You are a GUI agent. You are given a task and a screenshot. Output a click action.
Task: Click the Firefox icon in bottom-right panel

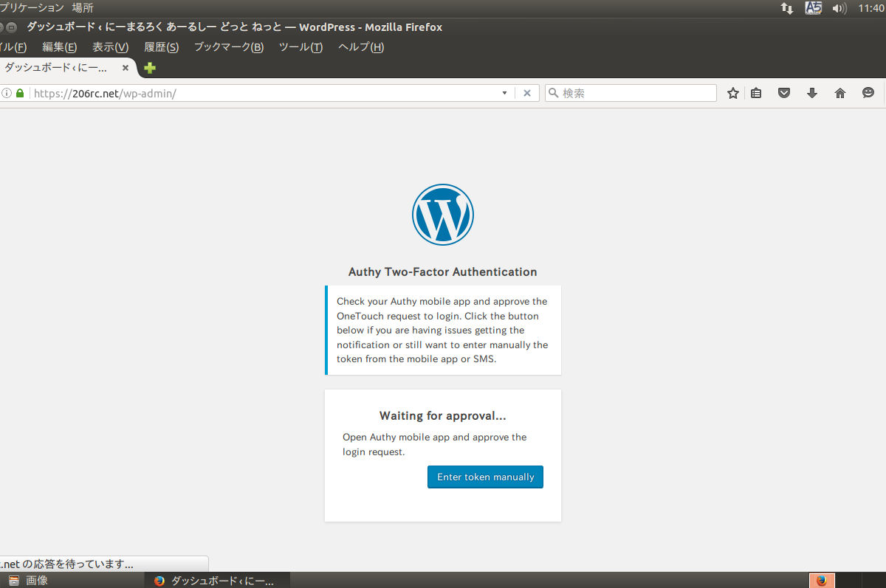click(x=822, y=581)
